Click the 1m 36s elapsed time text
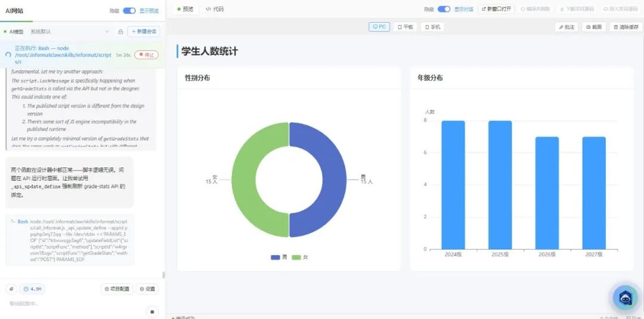Image resolution: width=644 pixels, height=319 pixels. click(123, 55)
